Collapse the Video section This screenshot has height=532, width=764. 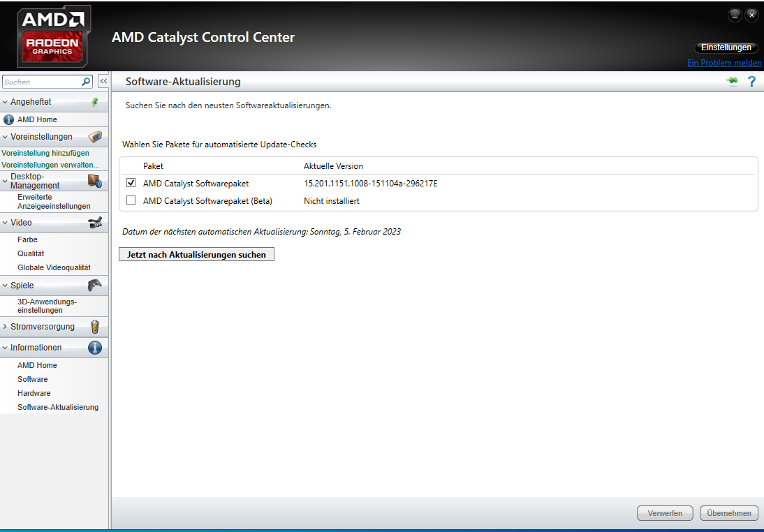5,223
